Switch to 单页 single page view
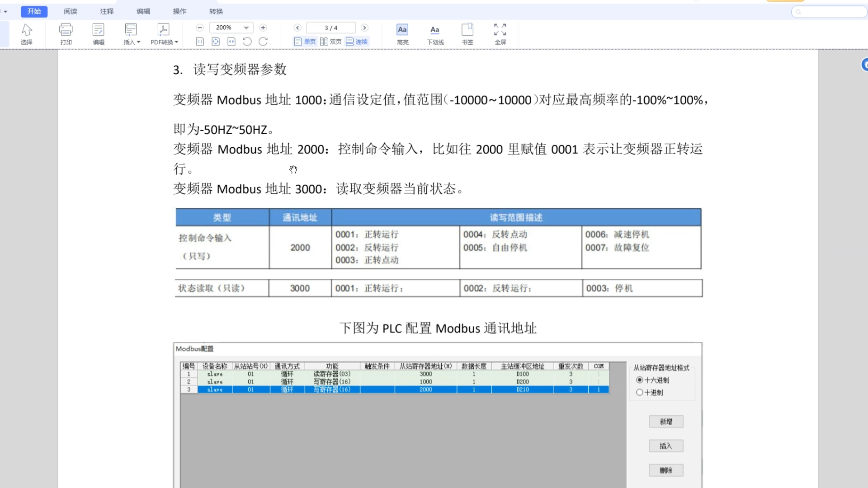 click(305, 41)
